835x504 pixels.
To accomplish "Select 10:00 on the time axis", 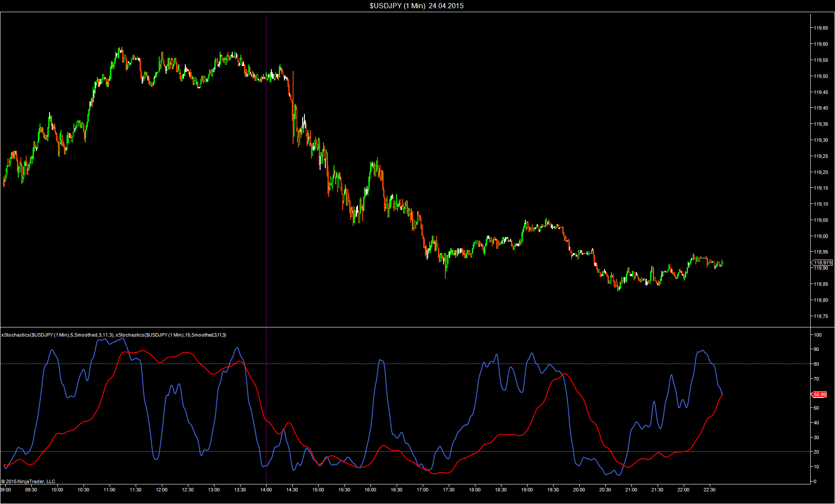I will tap(57, 490).
